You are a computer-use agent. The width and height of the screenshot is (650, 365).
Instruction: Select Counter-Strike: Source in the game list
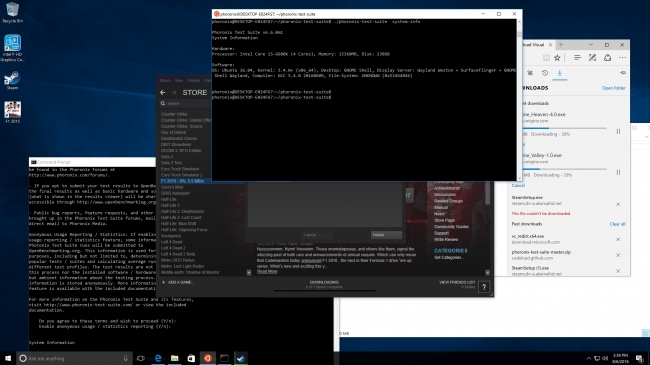[x=182, y=126]
